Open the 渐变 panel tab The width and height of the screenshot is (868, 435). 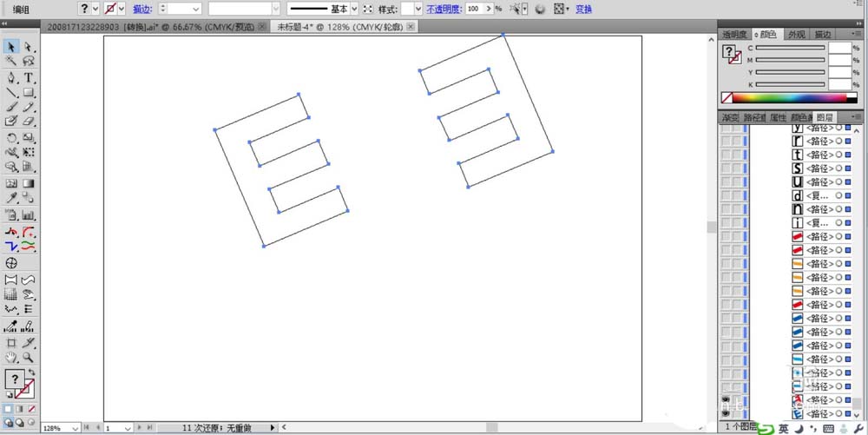pos(731,117)
